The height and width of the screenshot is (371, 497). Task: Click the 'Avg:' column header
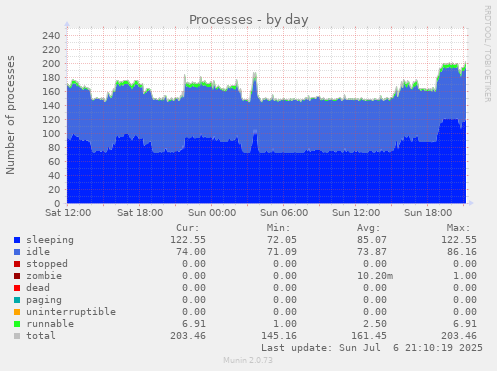pyautogui.click(x=368, y=228)
